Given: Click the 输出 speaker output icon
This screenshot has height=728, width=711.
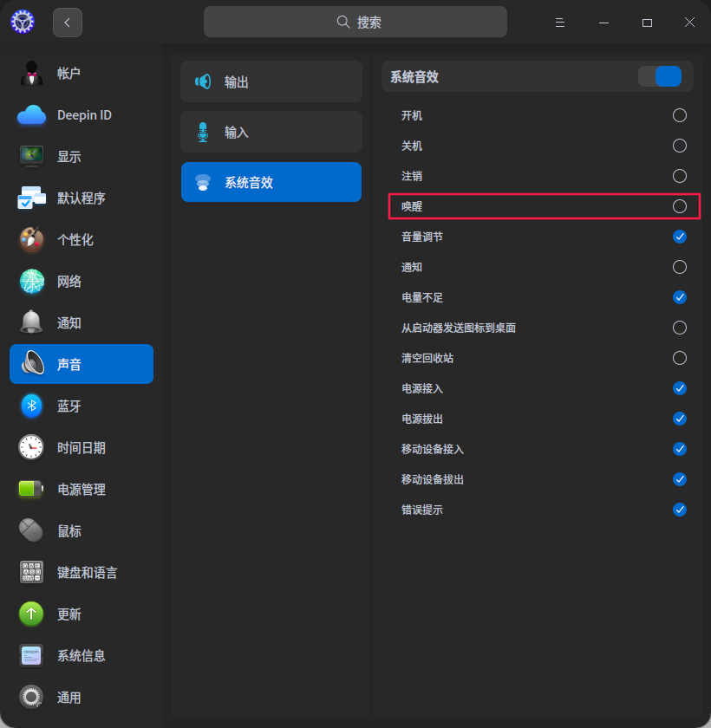Looking at the screenshot, I should click(203, 81).
